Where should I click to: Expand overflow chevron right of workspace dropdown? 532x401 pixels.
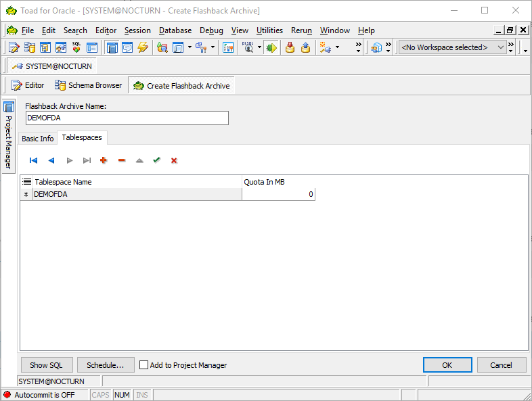point(510,47)
